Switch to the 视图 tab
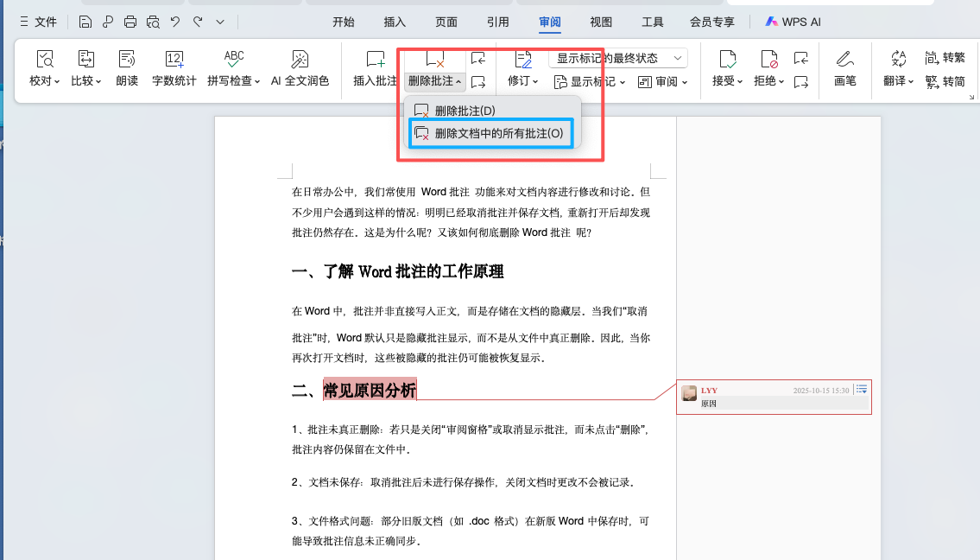Screen dimensions: 980x560 (601, 22)
